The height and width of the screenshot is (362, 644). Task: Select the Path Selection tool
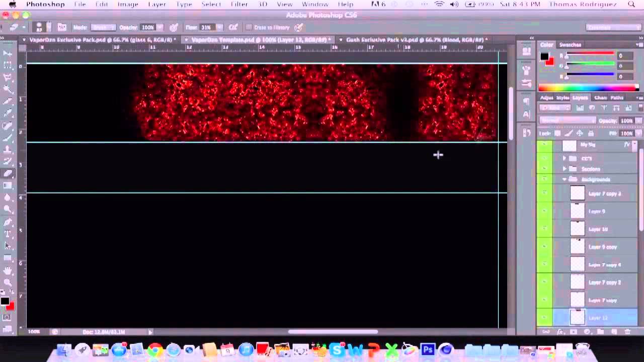click(8, 246)
